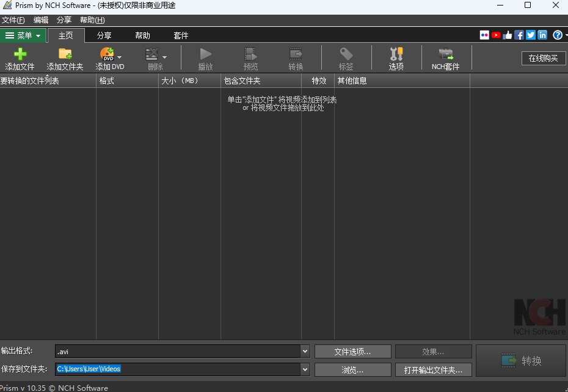This screenshot has height=392, width=568.
Task: Expand the output format .avi dropdown arrow
Action: (305, 352)
